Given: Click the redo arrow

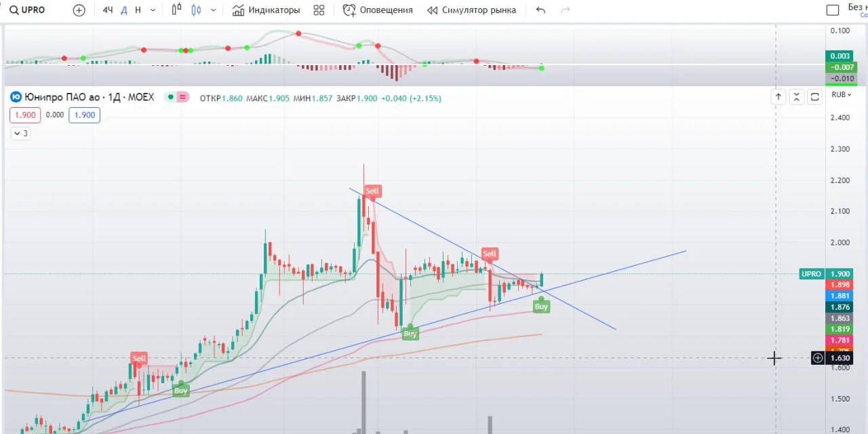Looking at the screenshot, I should [x=566, y=10].
